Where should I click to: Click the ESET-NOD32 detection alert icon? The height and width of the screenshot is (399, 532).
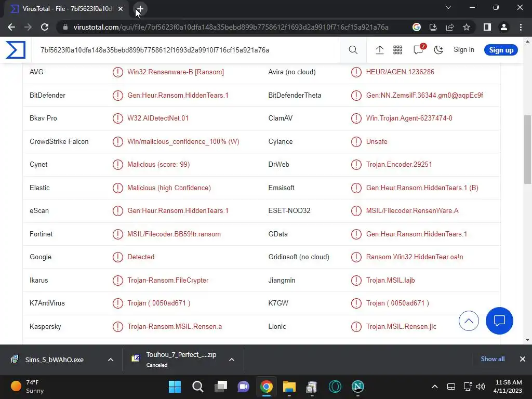point(356,211)
